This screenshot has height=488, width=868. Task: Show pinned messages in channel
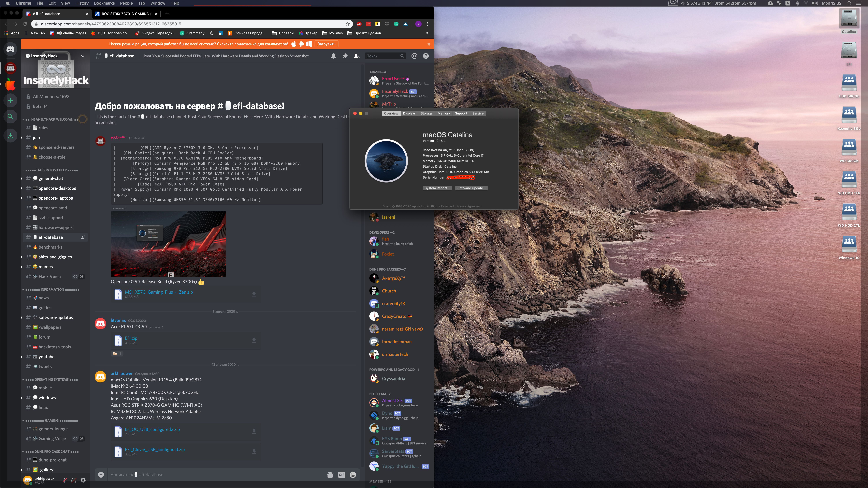pos(345,56)
